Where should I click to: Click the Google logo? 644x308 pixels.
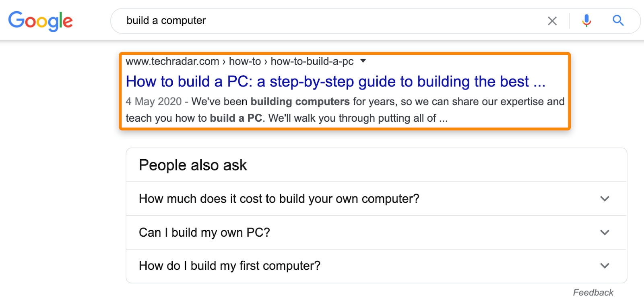(41, 21)
